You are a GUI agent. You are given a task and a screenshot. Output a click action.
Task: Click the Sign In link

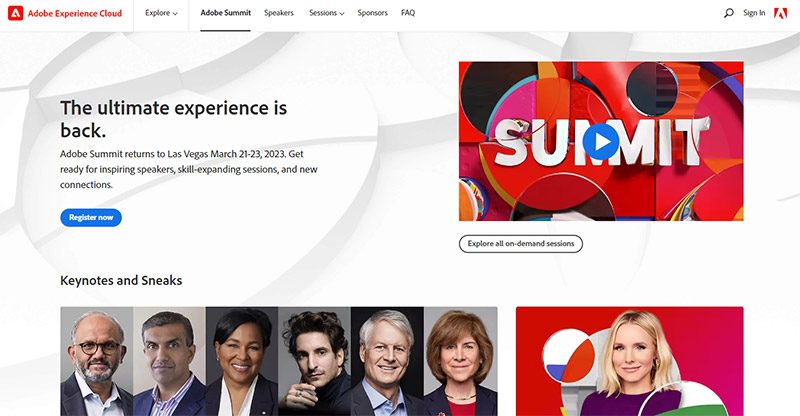pos(754,13)
